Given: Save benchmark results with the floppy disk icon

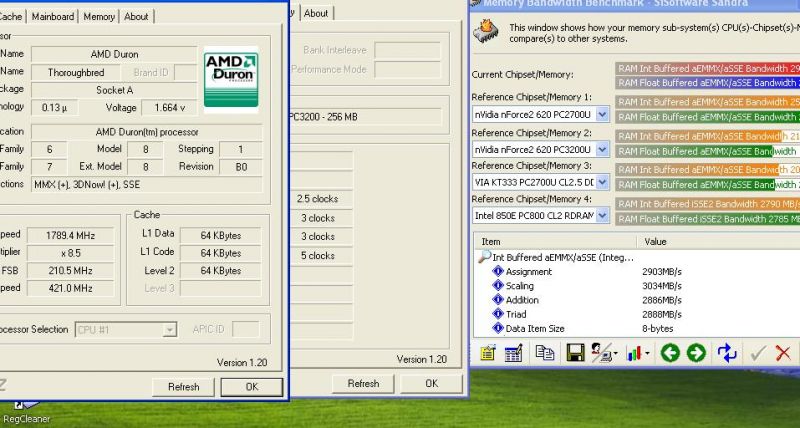Looking at the screenshot, I should 575,353.
